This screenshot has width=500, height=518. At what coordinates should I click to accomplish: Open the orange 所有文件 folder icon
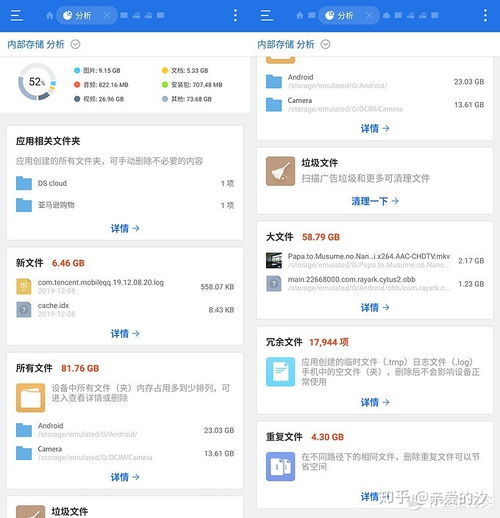coord(30,397)
